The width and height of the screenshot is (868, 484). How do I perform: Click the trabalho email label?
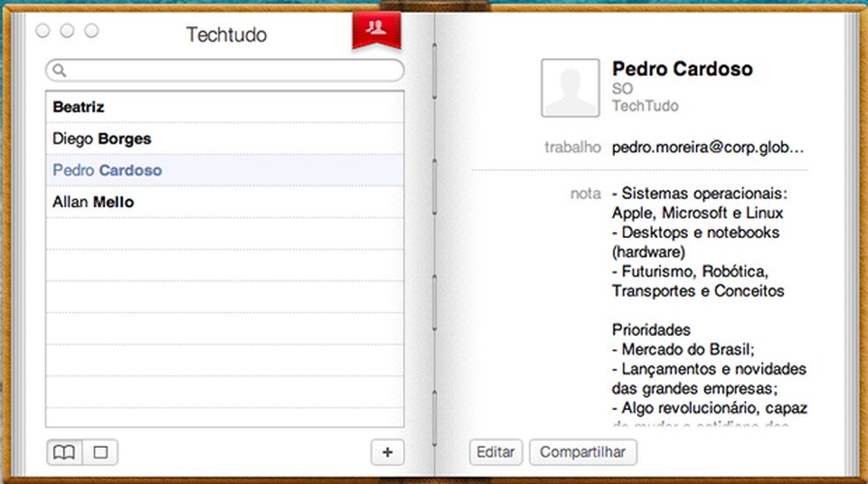click(x=572, y=147)
